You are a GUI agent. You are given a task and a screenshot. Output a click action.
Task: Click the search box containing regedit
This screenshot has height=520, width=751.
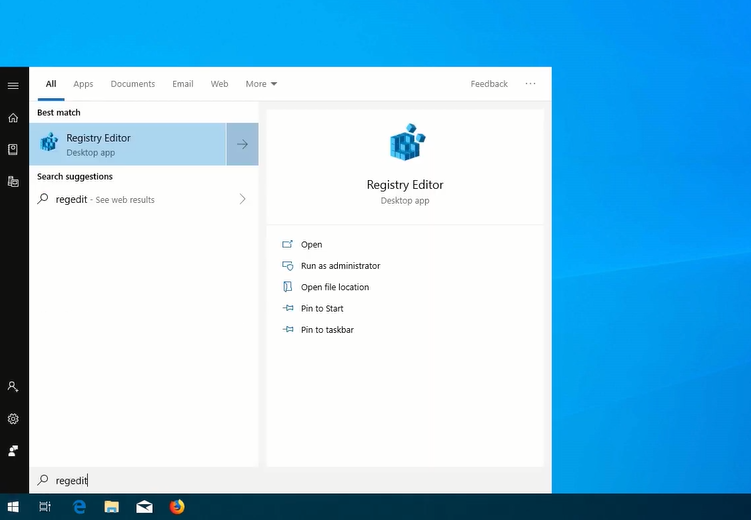(x=290, y=480)
